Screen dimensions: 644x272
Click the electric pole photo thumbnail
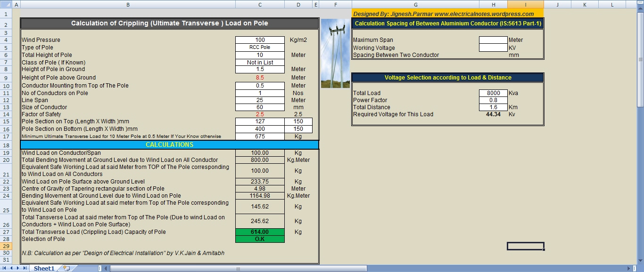tap(336, 53)
